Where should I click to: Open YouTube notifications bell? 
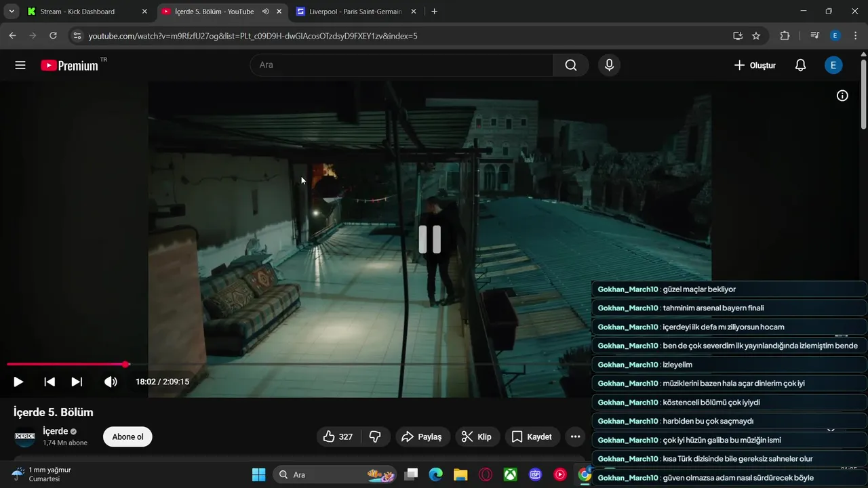coord(800,65)
